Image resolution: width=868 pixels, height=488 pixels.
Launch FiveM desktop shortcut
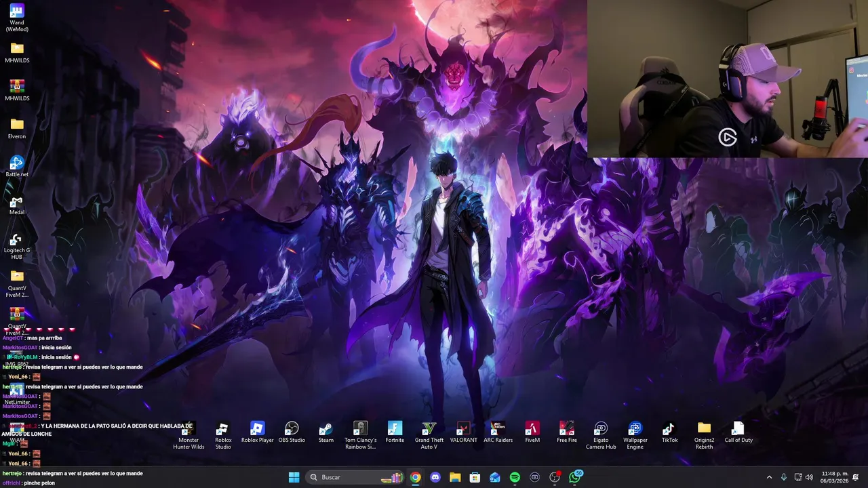click(x=532, y=432)
